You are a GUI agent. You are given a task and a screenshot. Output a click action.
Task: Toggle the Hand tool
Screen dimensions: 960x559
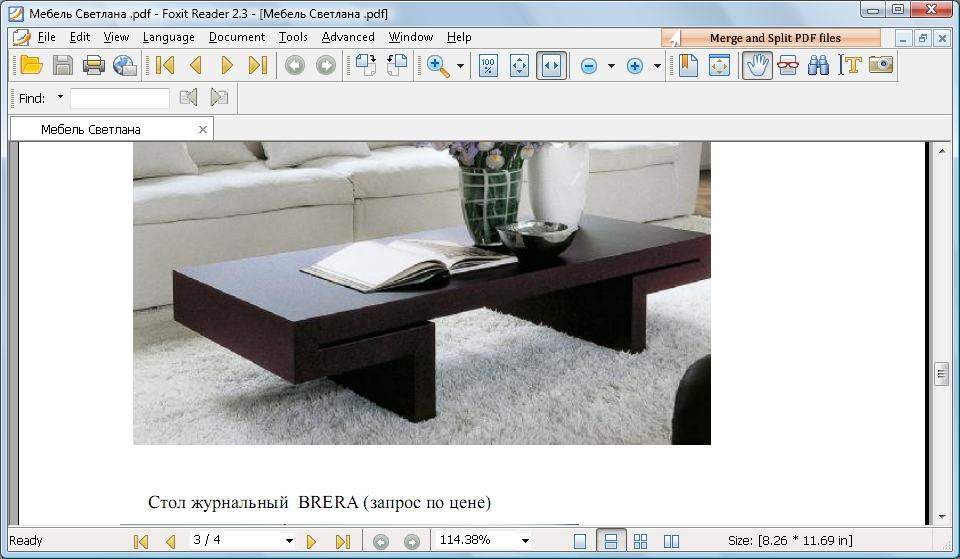click(x=757, y=66)
